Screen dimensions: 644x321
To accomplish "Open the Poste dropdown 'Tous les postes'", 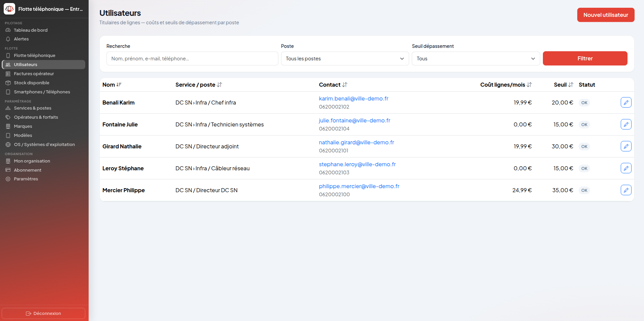I will (x=345, y=59).
